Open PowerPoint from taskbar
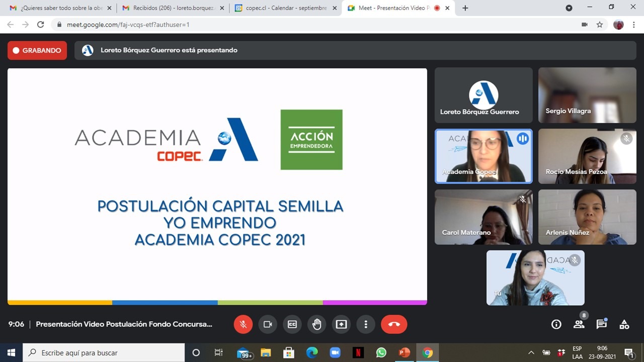This screenshot has width=644, height=362. [404, 352]
